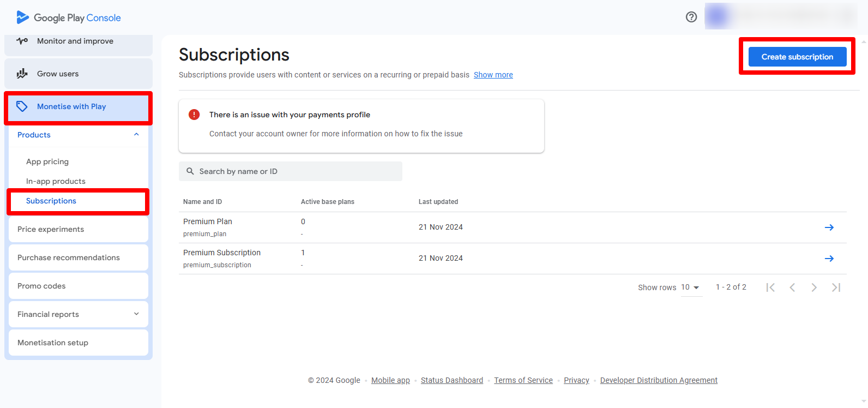Open Grow users sidebar section
This screenshot has height=408, width=868.
tap(58, 74)
